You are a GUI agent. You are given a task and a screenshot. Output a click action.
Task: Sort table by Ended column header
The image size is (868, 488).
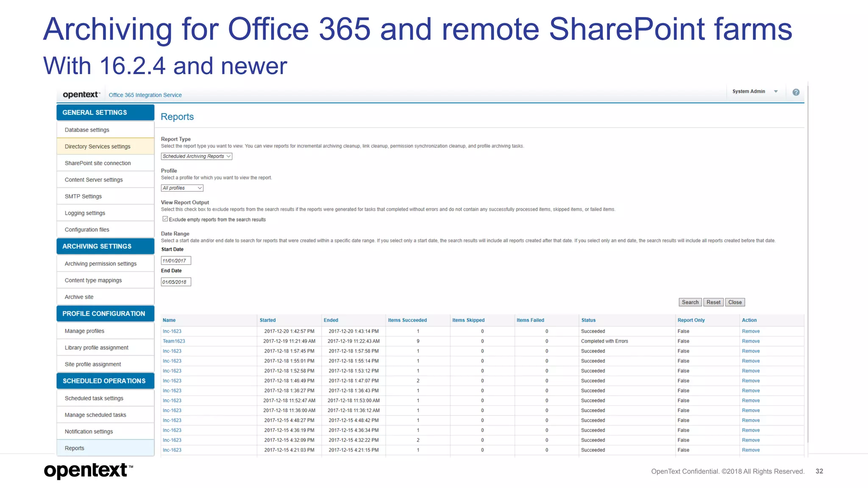(x=331, y=320)
